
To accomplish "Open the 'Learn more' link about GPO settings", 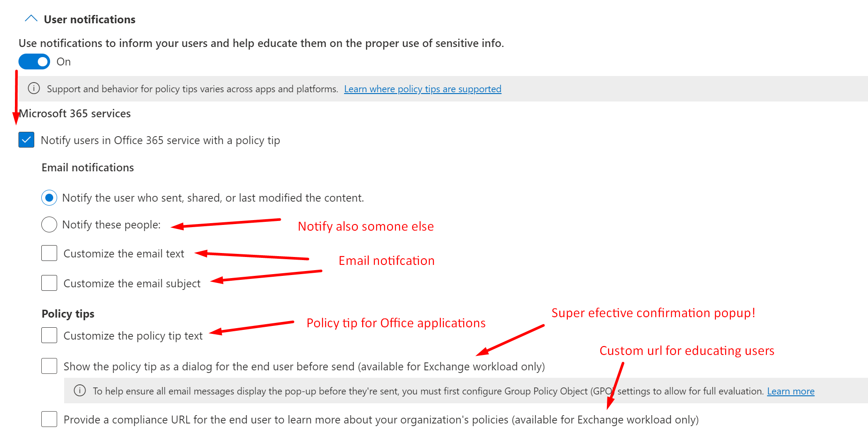I will coord(790,391).
